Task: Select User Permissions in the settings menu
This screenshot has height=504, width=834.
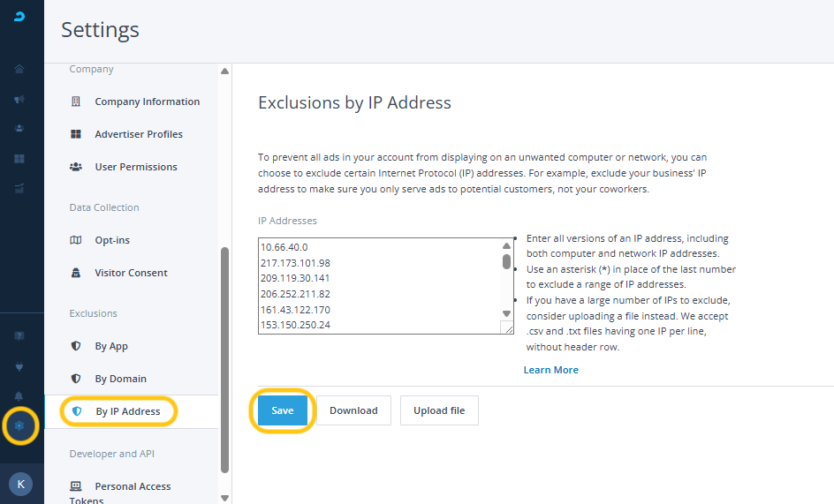Action: click(136, 167)
